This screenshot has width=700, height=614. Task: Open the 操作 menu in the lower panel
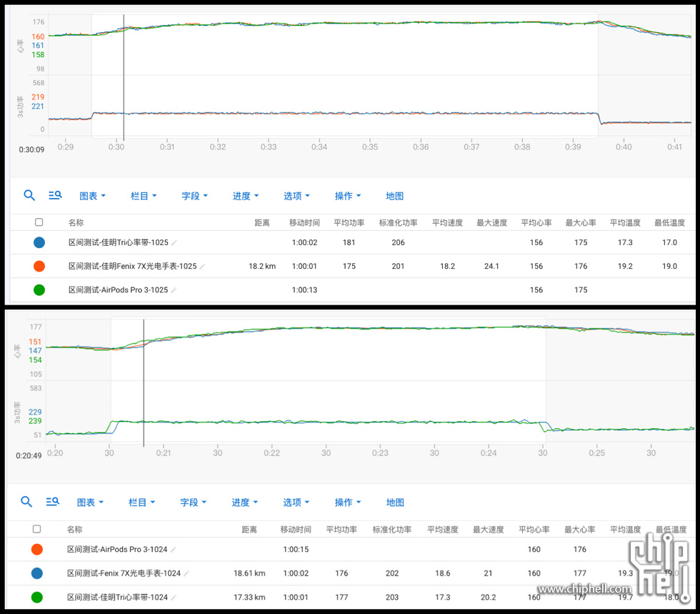348,502
